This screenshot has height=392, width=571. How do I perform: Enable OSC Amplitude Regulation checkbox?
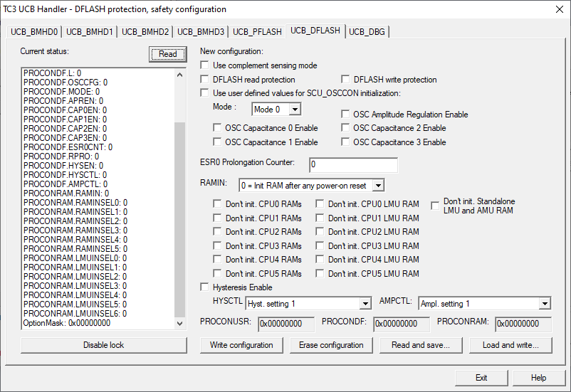pyautogui.click(x=346, y=115)
